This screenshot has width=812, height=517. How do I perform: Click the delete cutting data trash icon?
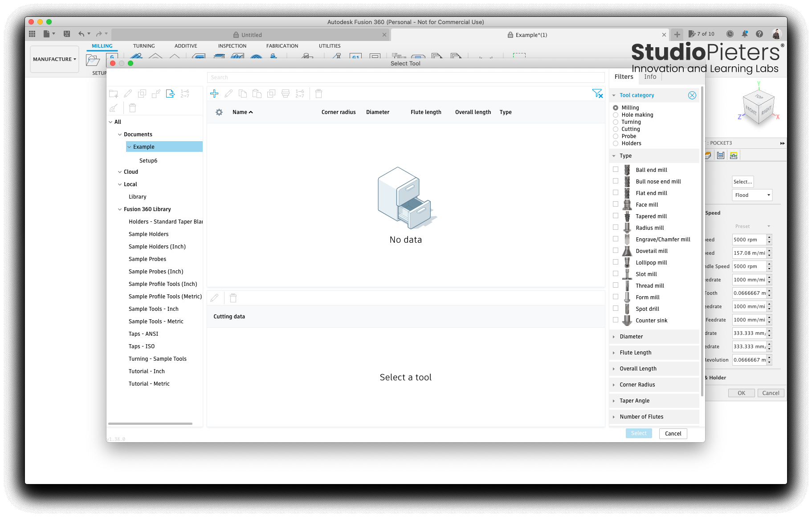[x=233, y=298]
